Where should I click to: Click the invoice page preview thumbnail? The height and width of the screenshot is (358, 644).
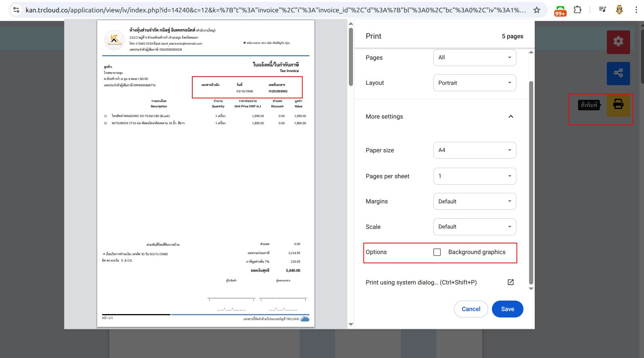[205, 173]
